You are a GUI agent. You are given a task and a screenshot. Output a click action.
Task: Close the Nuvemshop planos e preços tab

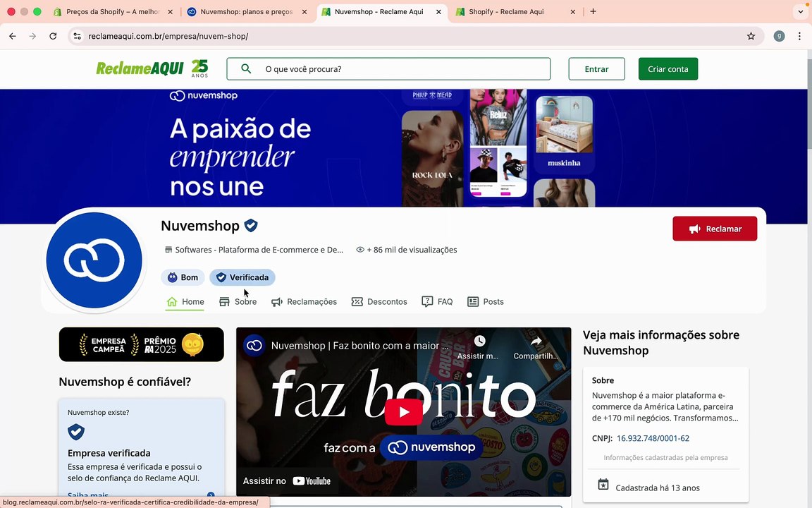(304, 11)
